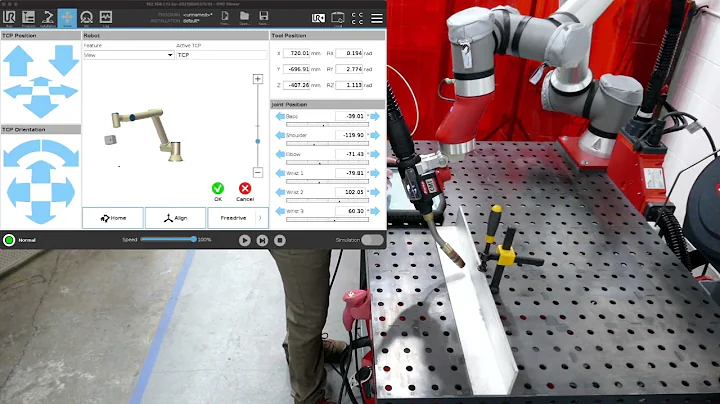Click the Open program folder icon
Viewport: 720px width, 404px height.
coord(244,17)
